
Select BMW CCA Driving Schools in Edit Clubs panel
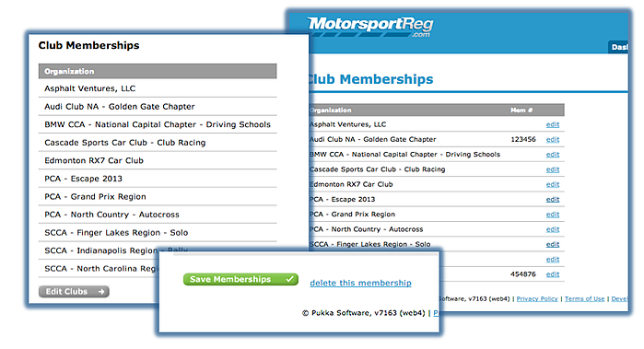tap(158, 124)
